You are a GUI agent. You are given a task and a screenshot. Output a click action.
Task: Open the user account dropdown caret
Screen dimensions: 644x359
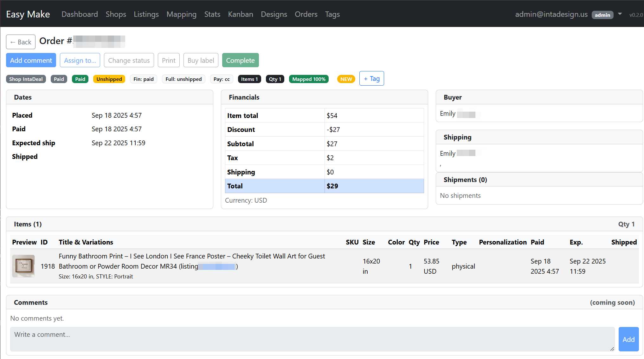coord(620,14)
